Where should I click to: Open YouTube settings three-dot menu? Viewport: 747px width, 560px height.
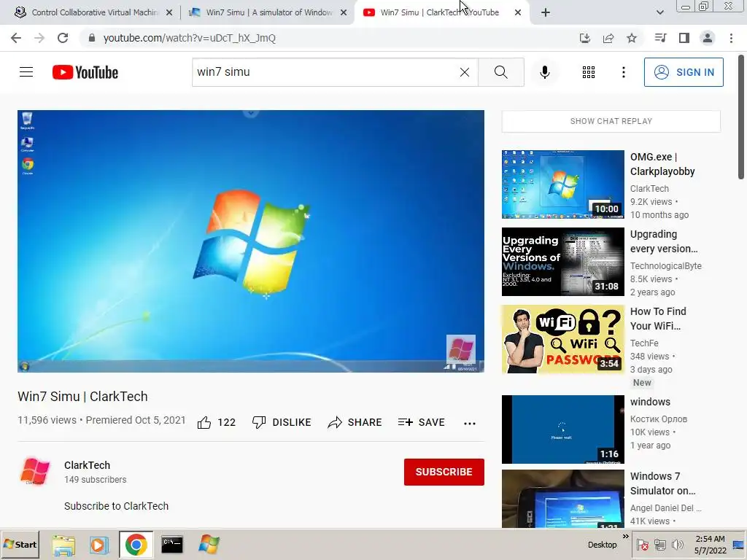(623, 72)
